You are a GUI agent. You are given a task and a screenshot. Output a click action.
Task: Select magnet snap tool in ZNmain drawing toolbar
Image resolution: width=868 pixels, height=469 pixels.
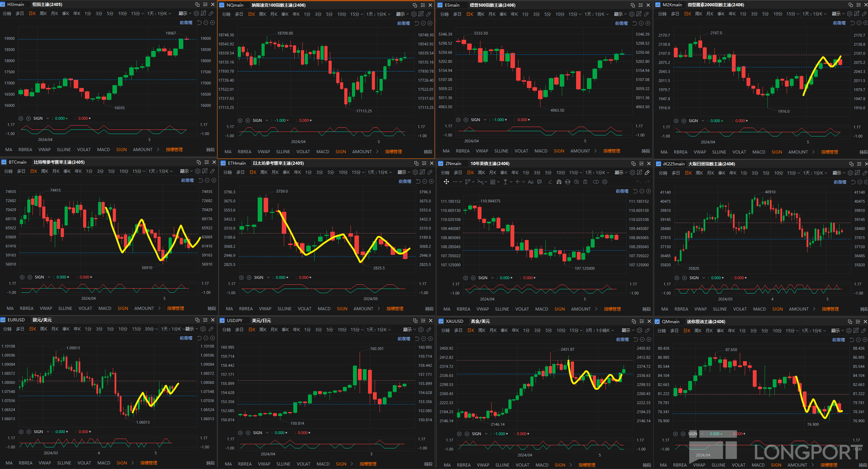(x=559, y=182)
